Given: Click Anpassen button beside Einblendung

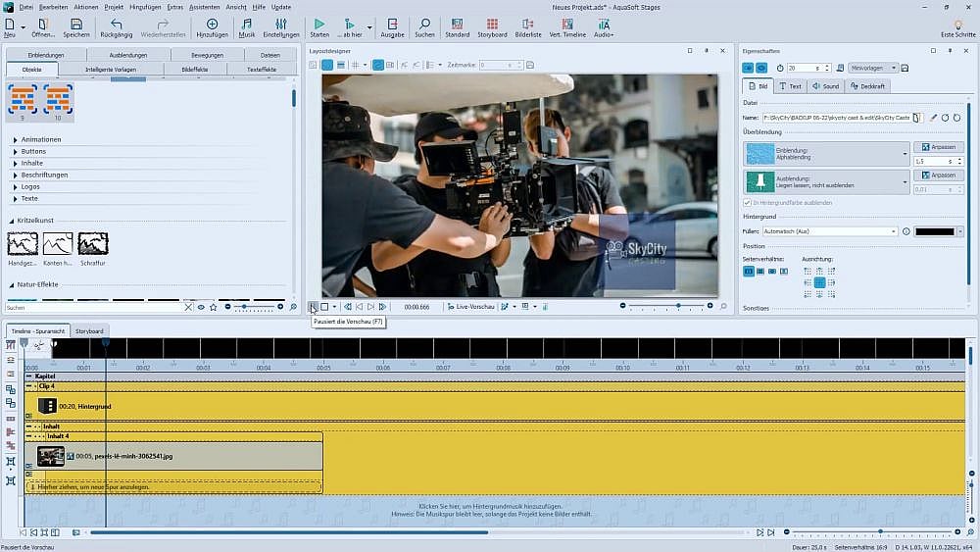Looking at the screenshot, I should coord(938,147).
